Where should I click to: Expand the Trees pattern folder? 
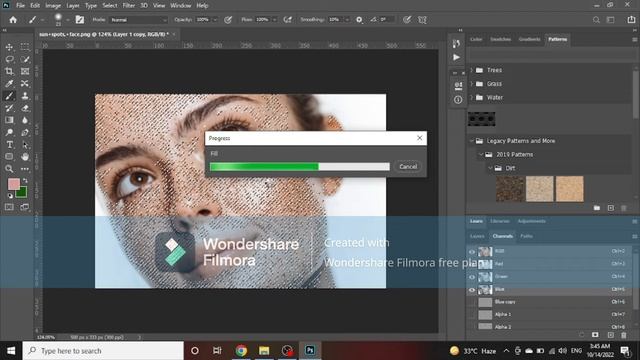pos(471,70)
